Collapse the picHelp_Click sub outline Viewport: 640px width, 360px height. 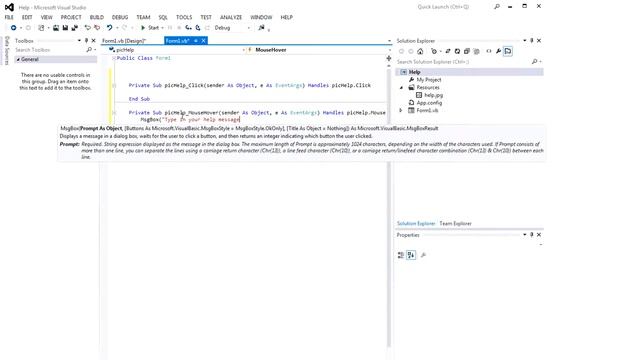coord(114,86)
